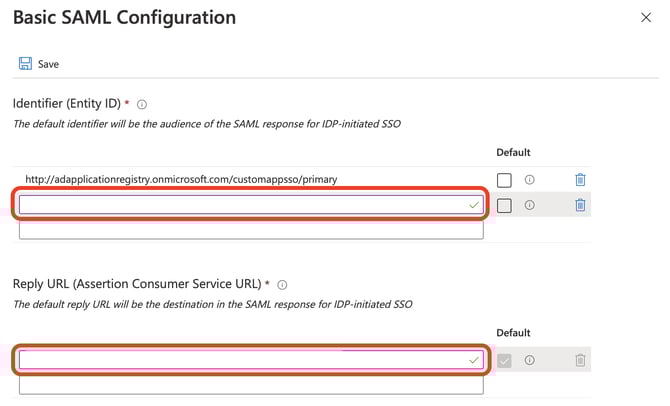
Task: Open info icon on primary identifier row
Action: (x=530, y=180)
